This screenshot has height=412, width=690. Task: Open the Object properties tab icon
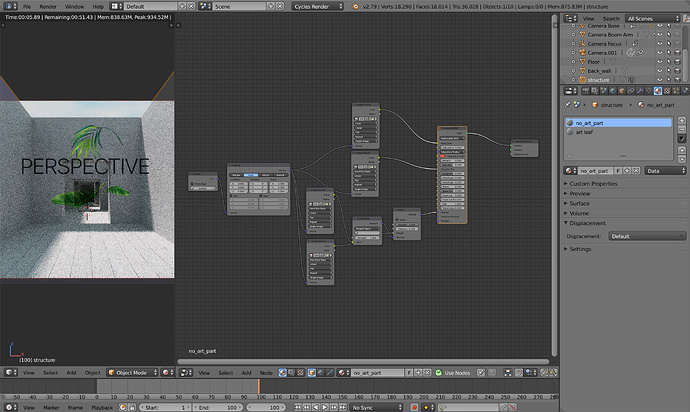pyautogui.click(x=622, y=91)
